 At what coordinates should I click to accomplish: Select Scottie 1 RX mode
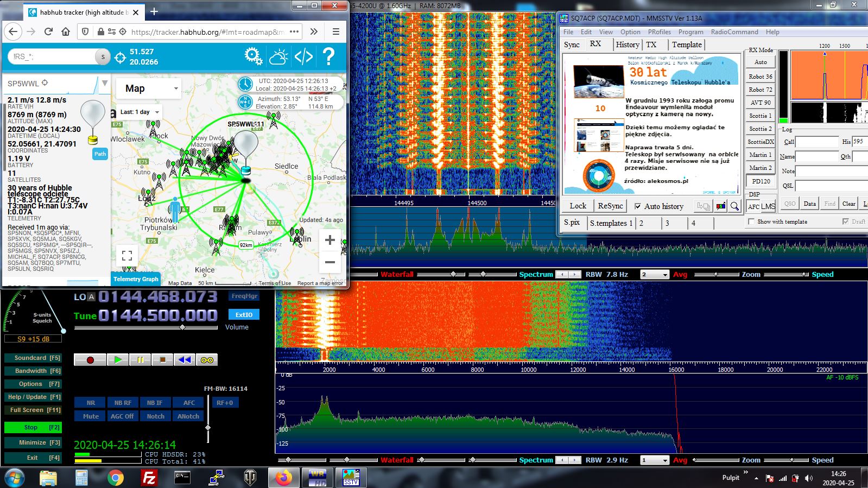tap(761, 116)
